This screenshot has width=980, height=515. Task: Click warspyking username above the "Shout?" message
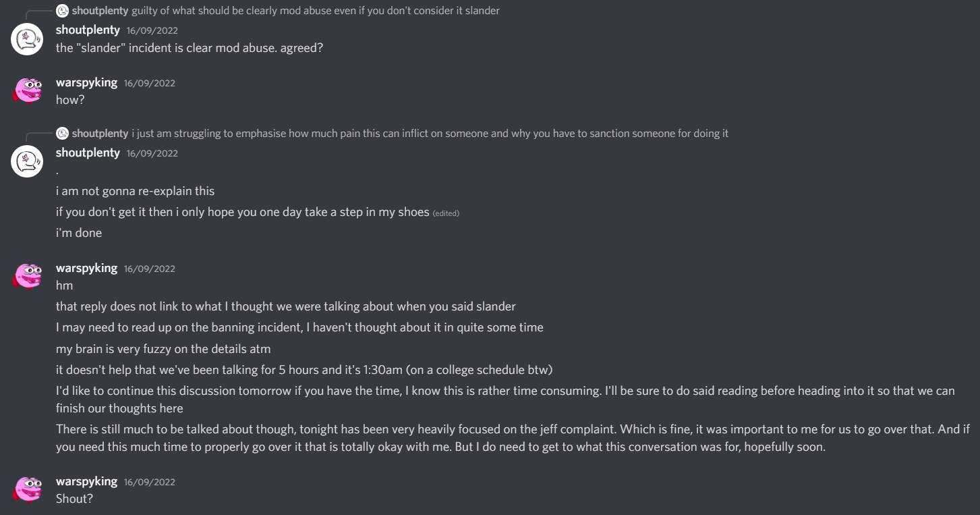point(86,481)
